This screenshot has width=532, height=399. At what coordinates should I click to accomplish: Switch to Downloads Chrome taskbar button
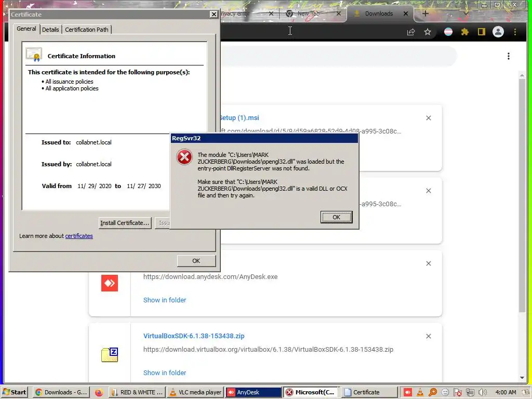pyautogui.click(x=61, y=392)
